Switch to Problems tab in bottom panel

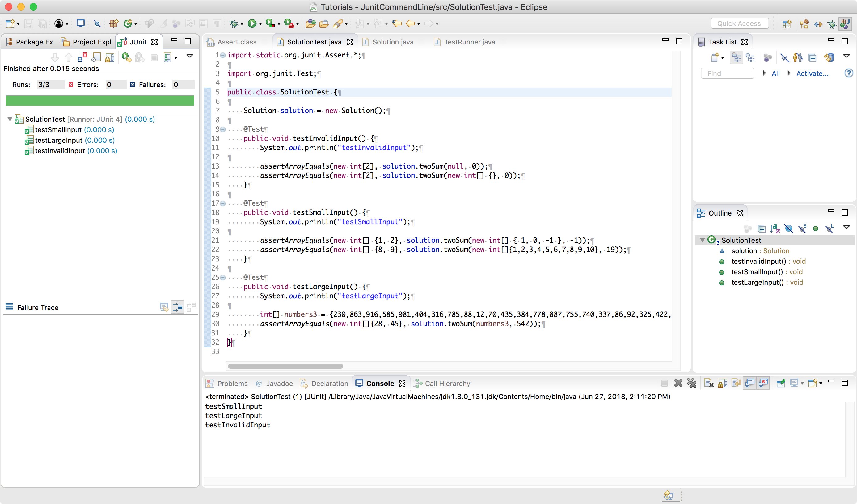(x=227, y=383)
